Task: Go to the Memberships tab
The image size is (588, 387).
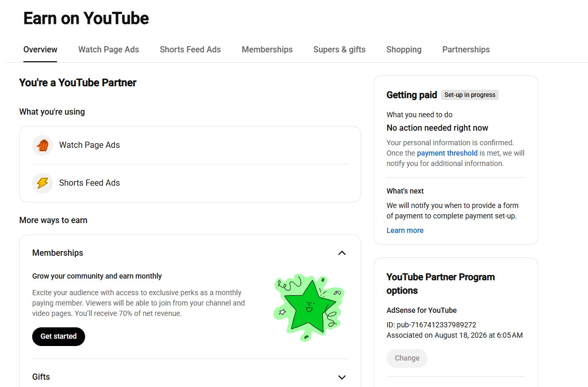Action: pos(267,49)
